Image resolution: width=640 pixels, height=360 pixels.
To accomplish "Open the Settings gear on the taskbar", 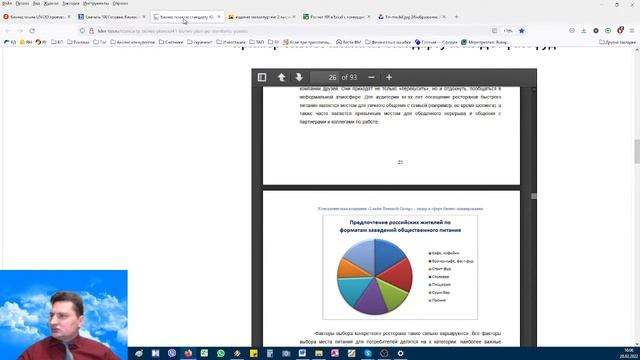I will coord(400,353).
